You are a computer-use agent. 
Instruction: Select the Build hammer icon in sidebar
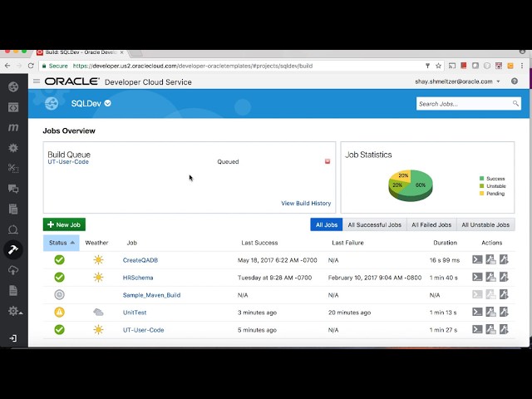pos(13,249)
